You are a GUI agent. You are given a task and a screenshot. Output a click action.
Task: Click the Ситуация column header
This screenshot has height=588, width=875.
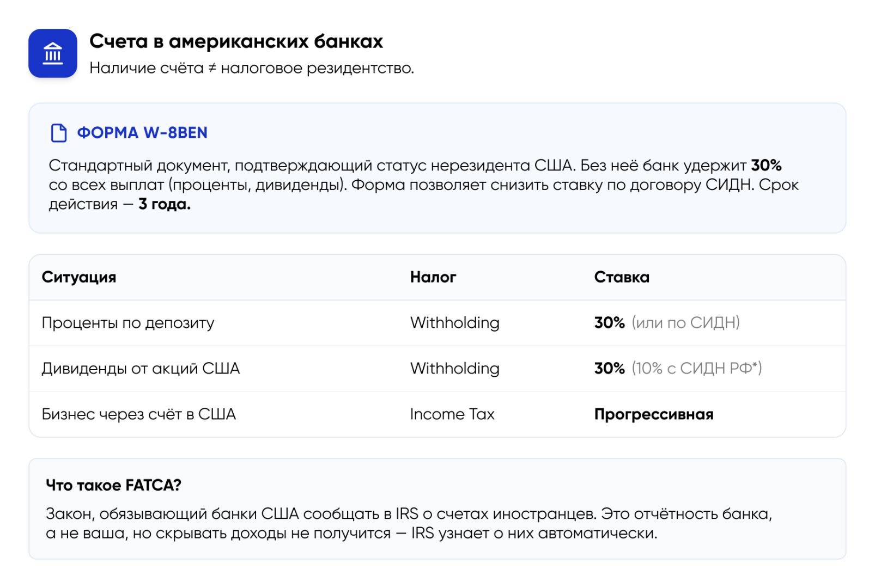[x=79, y=277]
